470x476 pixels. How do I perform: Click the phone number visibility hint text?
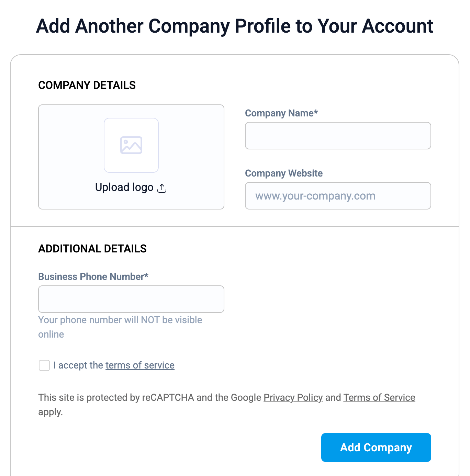coord(120,327)
